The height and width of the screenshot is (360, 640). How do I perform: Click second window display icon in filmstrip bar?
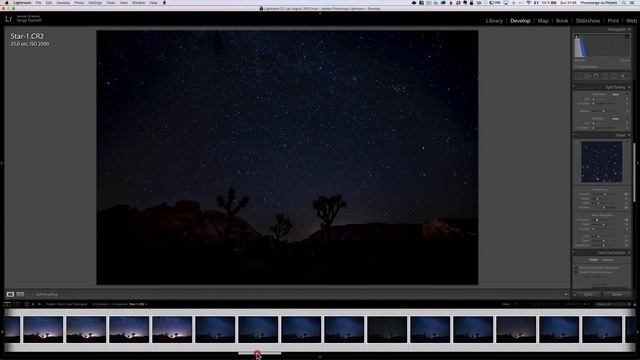click(x=16, y=304)
